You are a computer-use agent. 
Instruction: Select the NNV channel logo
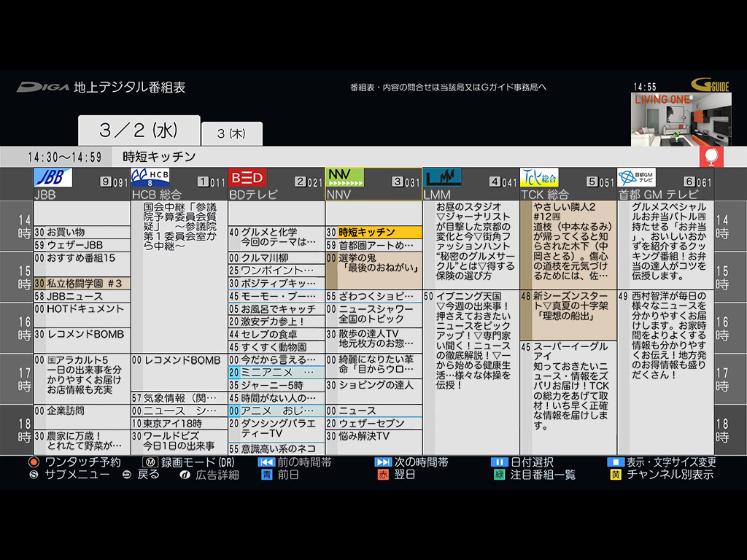pos(345,178)
